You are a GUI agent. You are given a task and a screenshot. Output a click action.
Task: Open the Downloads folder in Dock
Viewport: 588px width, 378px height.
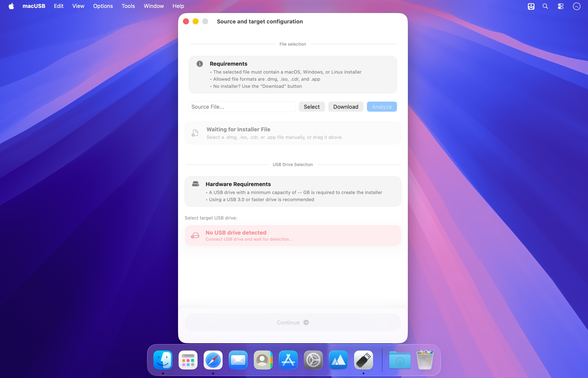pyautogui.click(x=400, y=360)
